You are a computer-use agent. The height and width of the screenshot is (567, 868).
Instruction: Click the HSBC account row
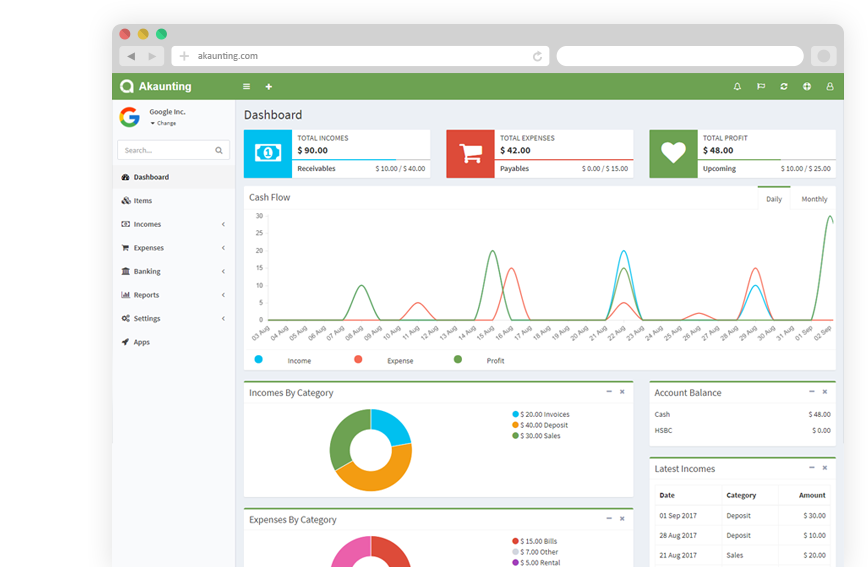tap(742, 430)
